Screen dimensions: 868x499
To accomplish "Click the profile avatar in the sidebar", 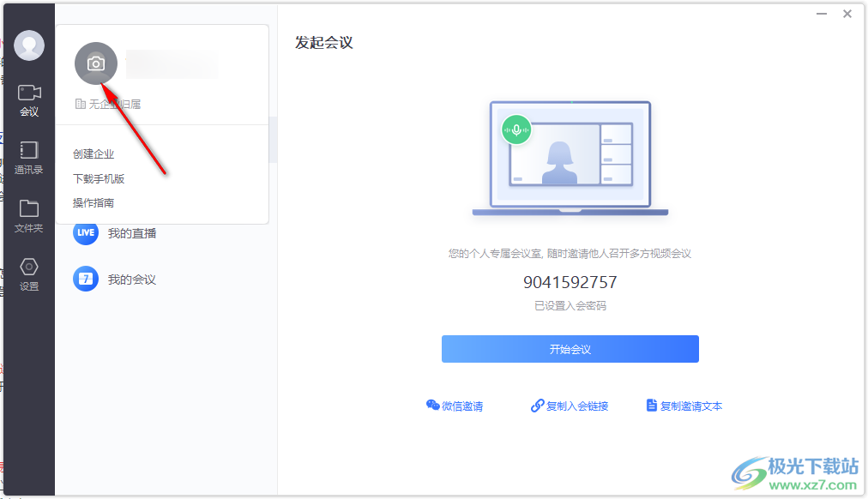I will [29, 45].
